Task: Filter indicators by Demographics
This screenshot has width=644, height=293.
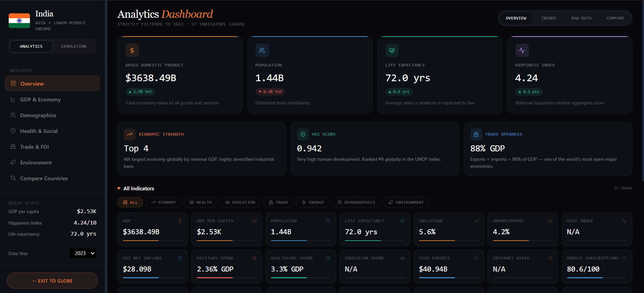Action: (356, 202)
